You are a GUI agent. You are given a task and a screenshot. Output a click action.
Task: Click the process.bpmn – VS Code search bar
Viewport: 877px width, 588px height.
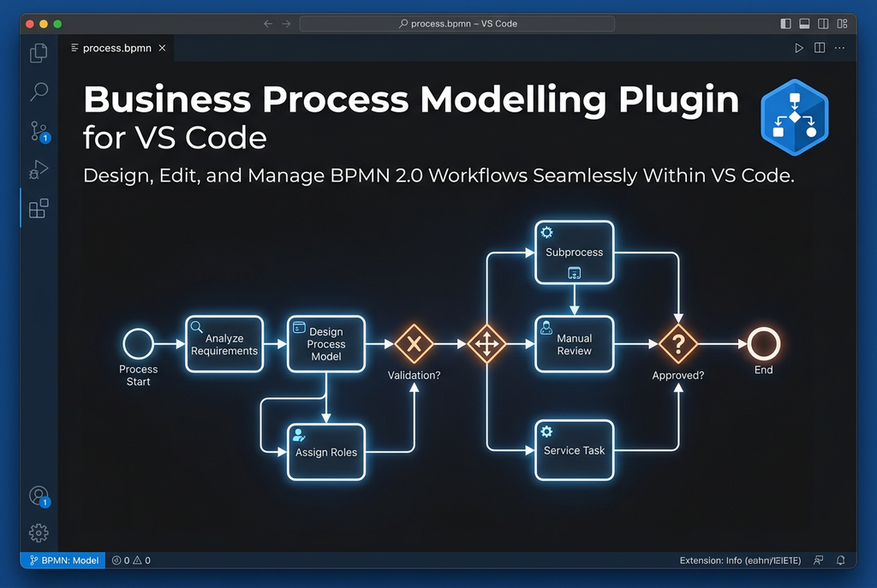[457, 23]
